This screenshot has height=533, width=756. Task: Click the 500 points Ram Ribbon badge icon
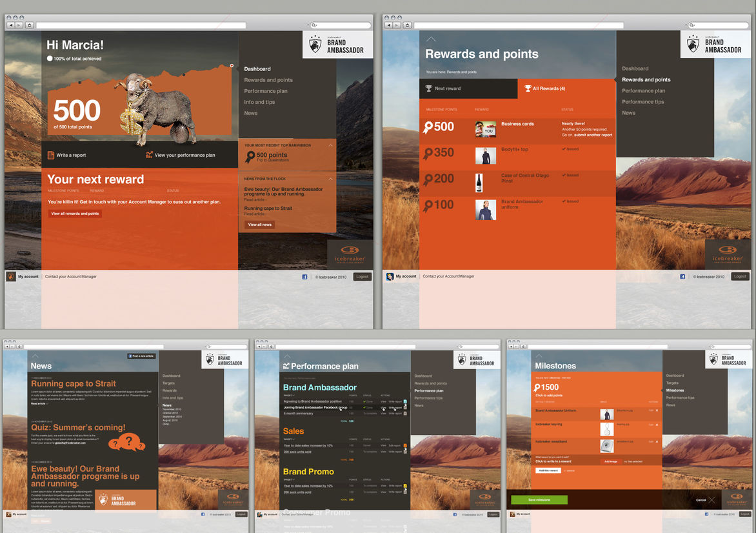click(x=250, y=157)
